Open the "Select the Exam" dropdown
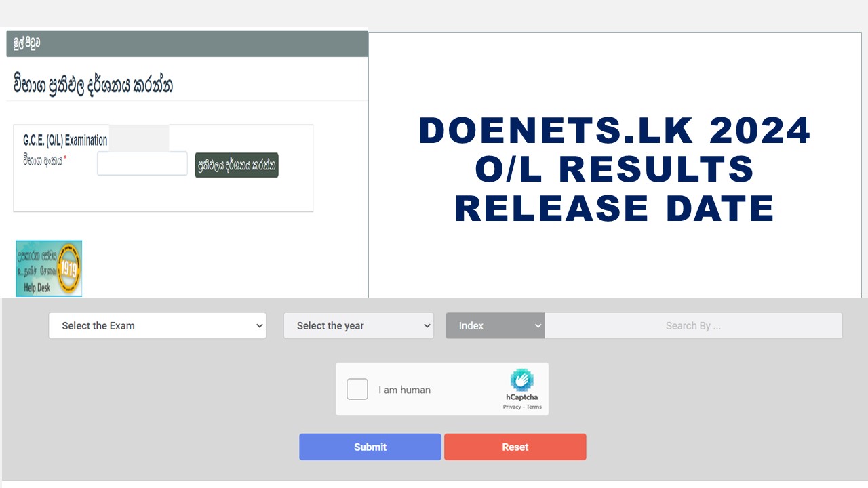The width and height of the screenshot is (868, 488). [157, 325]
